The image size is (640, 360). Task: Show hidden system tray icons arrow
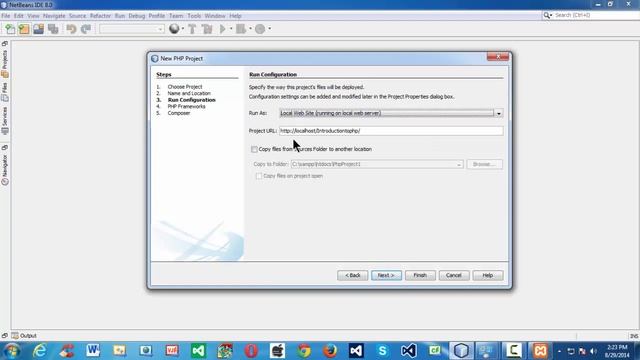(559, 351)
